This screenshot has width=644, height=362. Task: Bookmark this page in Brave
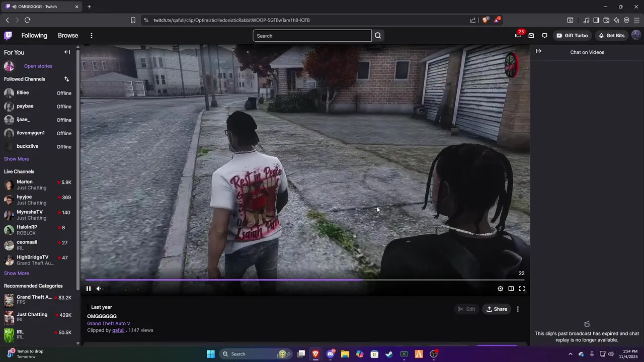[133, 20]
